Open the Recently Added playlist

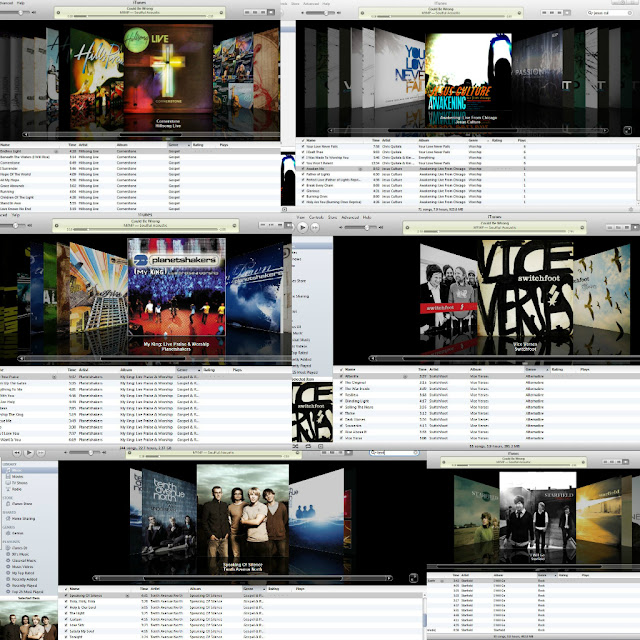coord(22,579)
